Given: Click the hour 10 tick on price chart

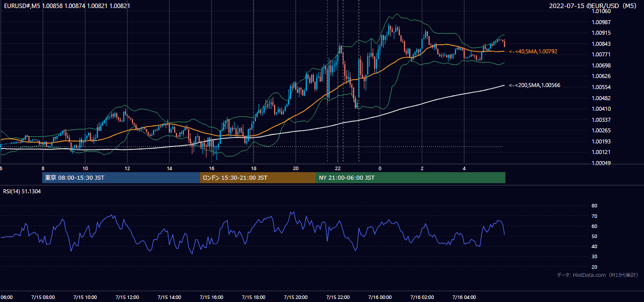Looking at the screenshot, I should click(x=85, y=168).
